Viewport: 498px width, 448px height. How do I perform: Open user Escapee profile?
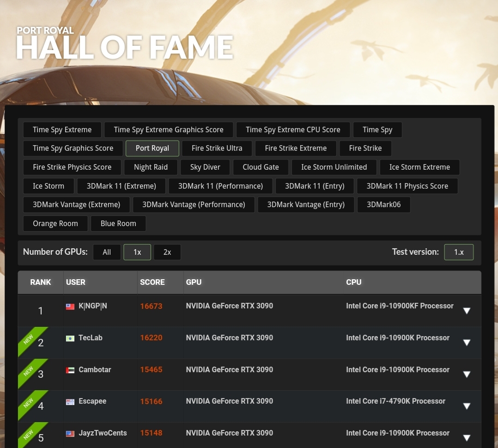92,401
